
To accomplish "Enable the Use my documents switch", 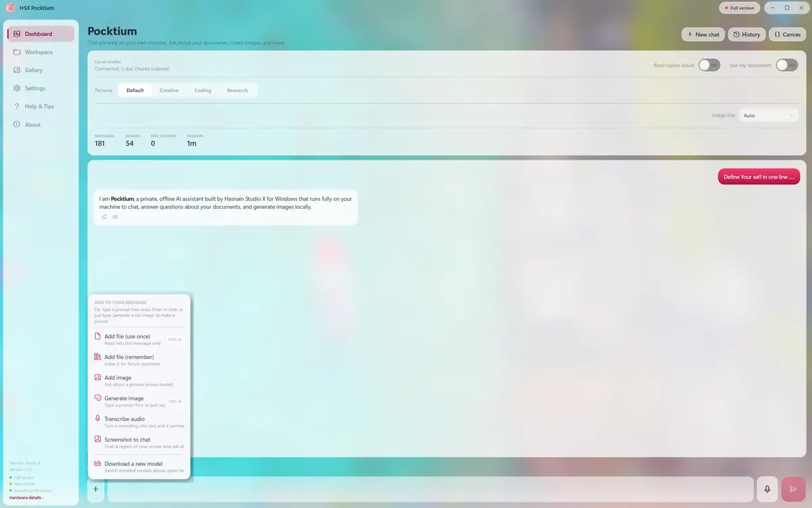I will point(787,65).
